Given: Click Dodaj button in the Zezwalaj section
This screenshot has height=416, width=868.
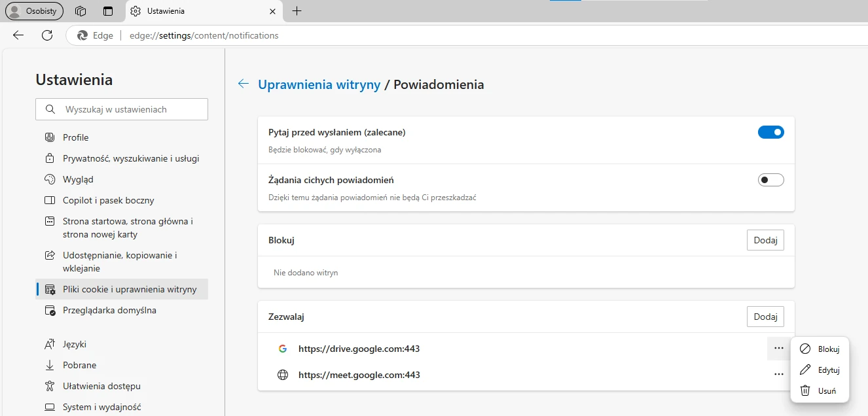Looking at the screenshot, I should [x=765, y=317].
